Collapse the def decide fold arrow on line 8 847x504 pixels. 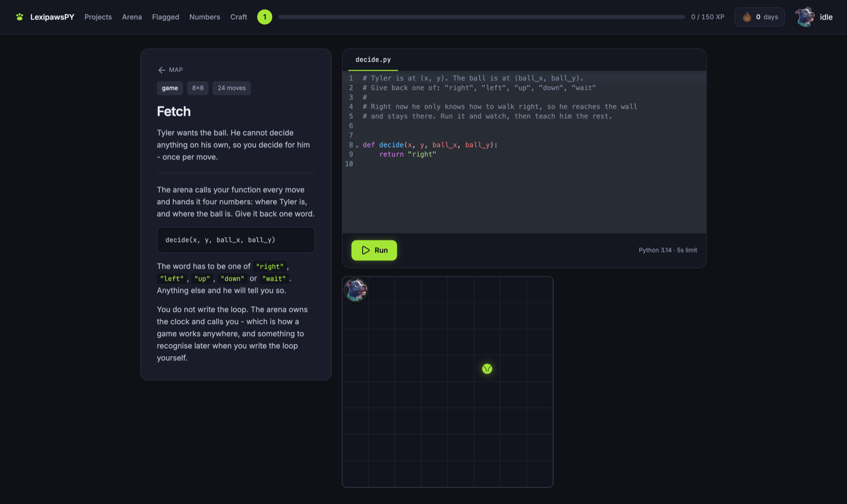[x=357, y=146]
